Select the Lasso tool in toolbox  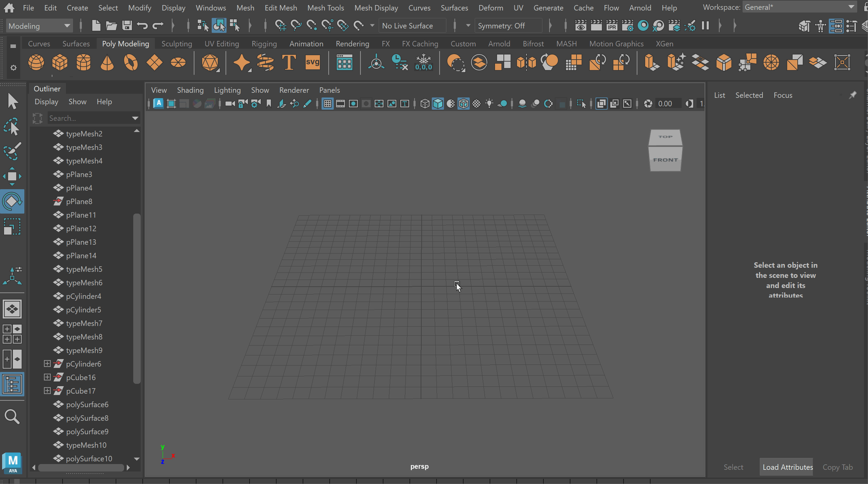tap(12, 127)
